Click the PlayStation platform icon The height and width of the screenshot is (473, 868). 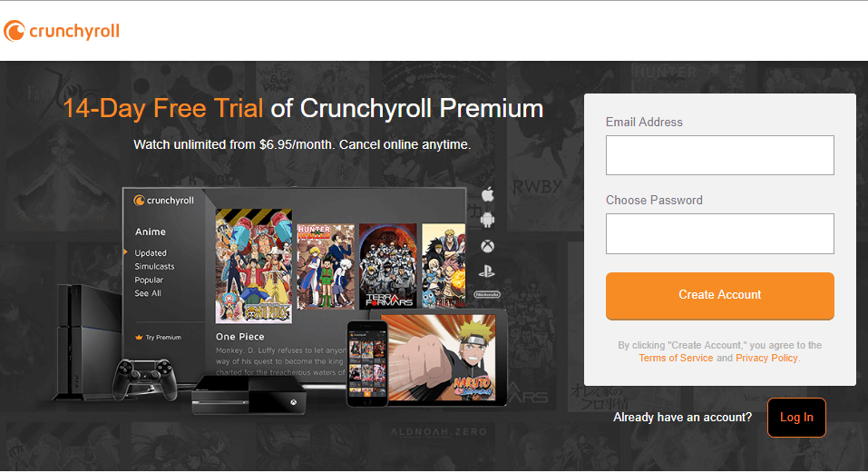pos(486,271)
